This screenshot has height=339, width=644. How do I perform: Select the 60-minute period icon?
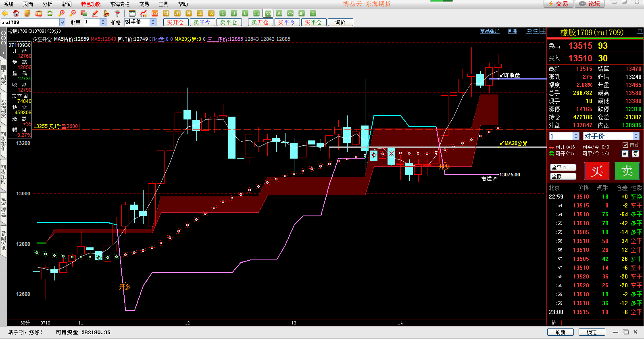pyautogui.click(x=279, y=13)
